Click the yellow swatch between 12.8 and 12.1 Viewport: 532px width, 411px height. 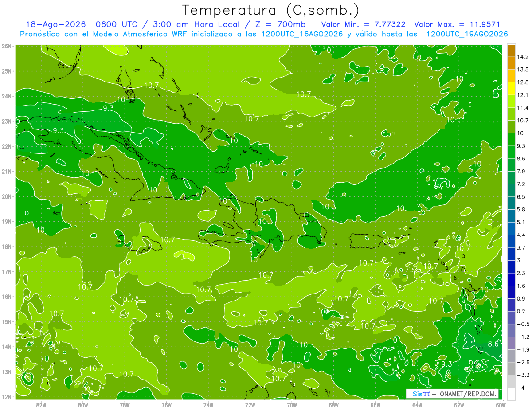click(511, 89)
